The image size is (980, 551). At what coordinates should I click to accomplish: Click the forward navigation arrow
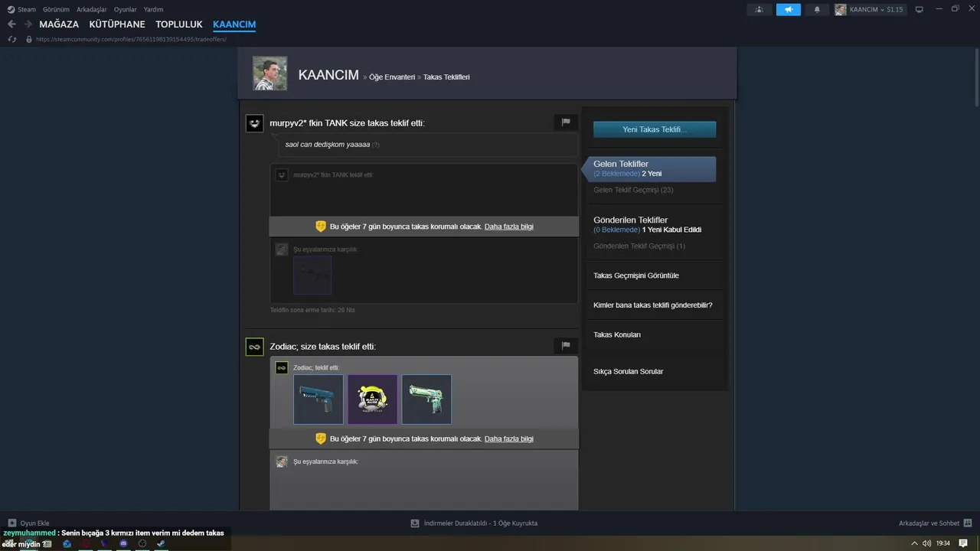click(28, 24)
